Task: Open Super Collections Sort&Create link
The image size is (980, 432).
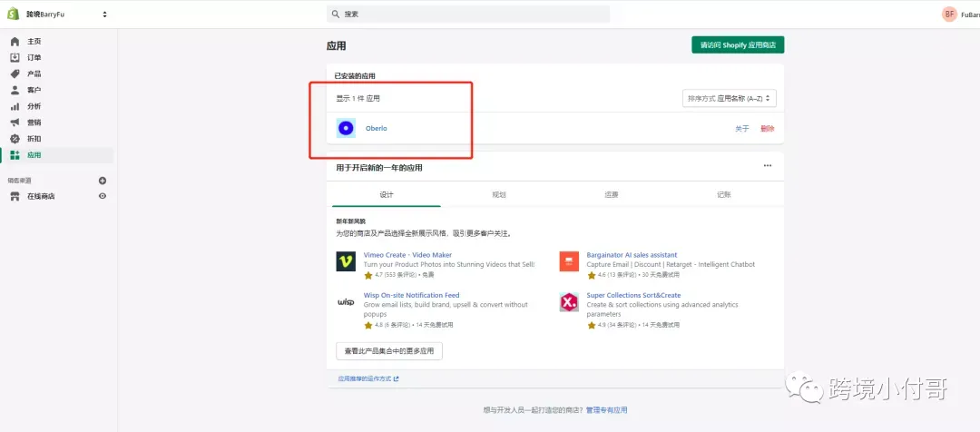Action: pyautogui.click(x=633, y=295)
